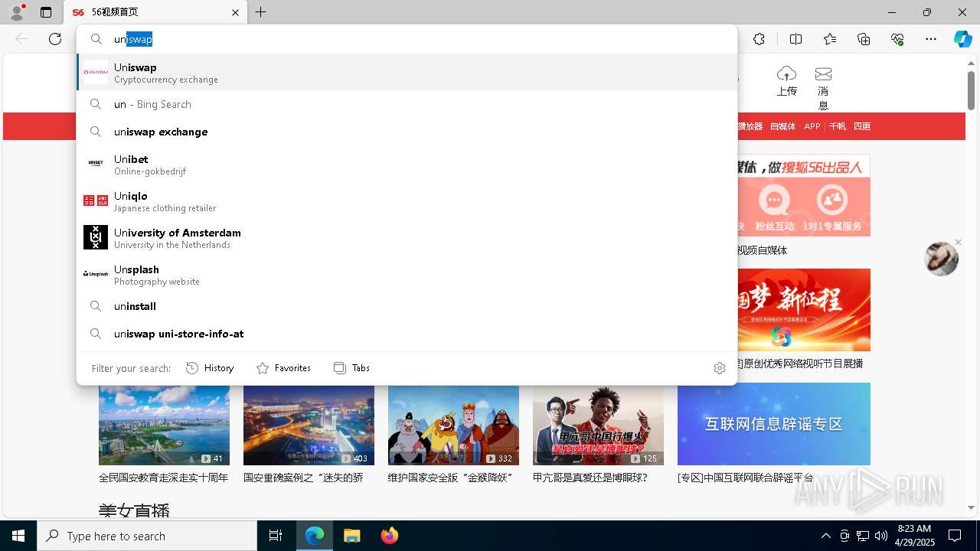Viewport: 980px width, 551px height.
Task: Open the network status tray icon
Action: [863, 536]
